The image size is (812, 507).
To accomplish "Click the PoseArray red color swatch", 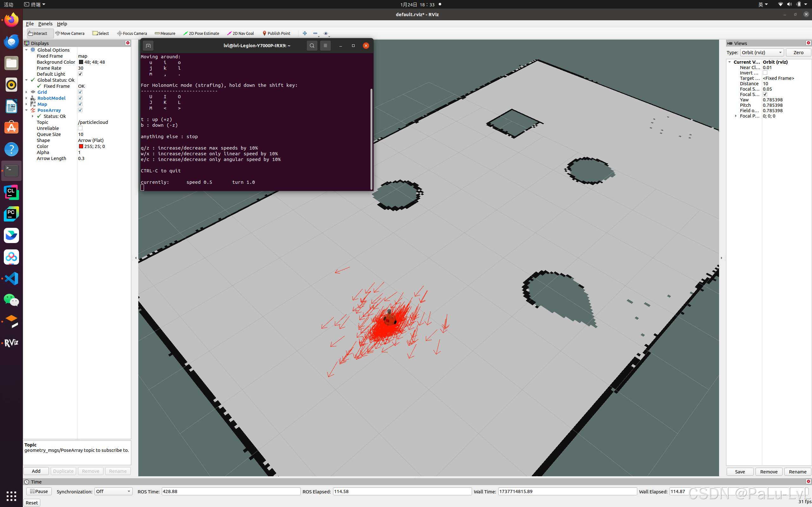I will click(x=81, y=146).
